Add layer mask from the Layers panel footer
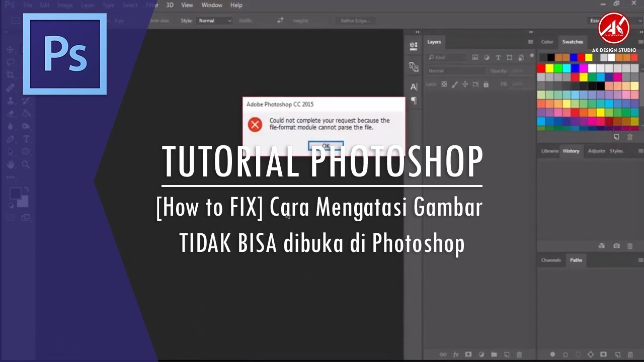The image size is (644, 362). pos(468,354)
